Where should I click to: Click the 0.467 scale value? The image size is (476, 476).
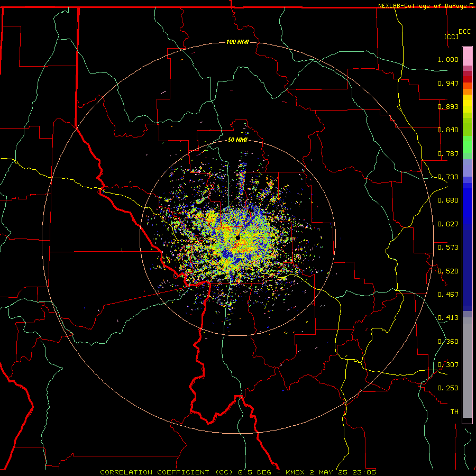(448, 295)
